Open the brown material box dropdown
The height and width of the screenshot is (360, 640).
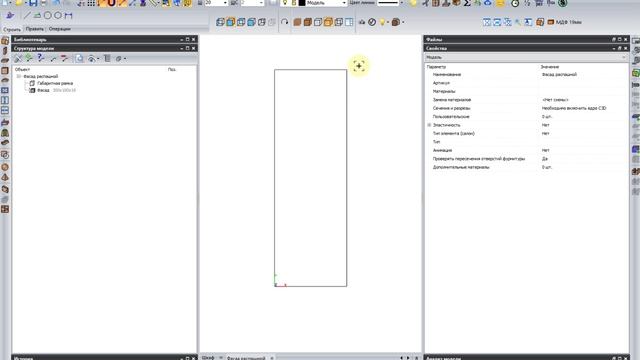tap(403, 22)
